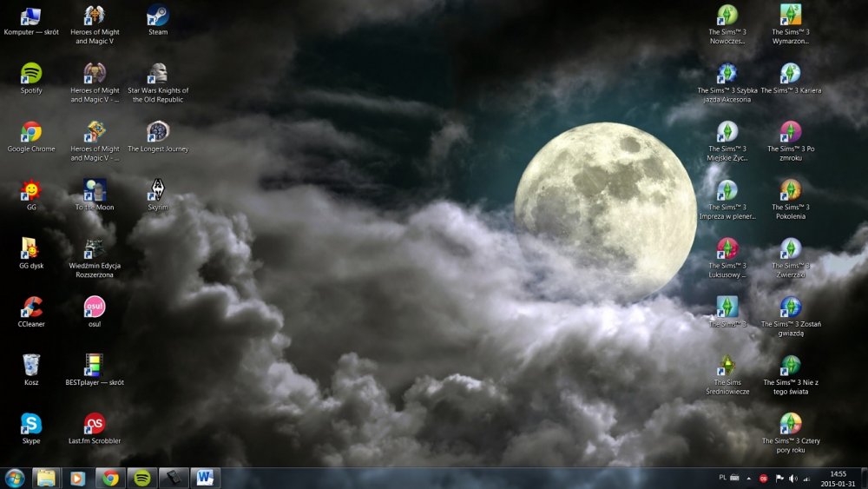Select the osu! game shortcut
This screenshot has width=868, height=489.
pos(95,313)
